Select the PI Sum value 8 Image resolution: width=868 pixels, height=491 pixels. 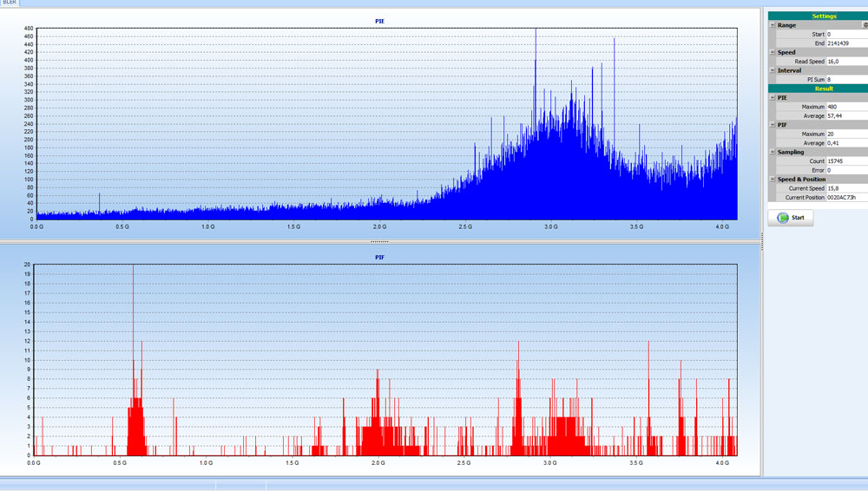[x=847, y=80]
